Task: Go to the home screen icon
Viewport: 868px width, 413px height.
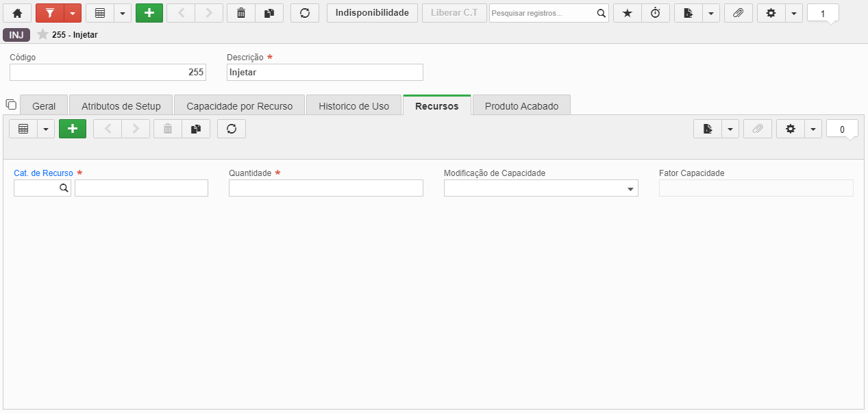Action: click(18, 13)
